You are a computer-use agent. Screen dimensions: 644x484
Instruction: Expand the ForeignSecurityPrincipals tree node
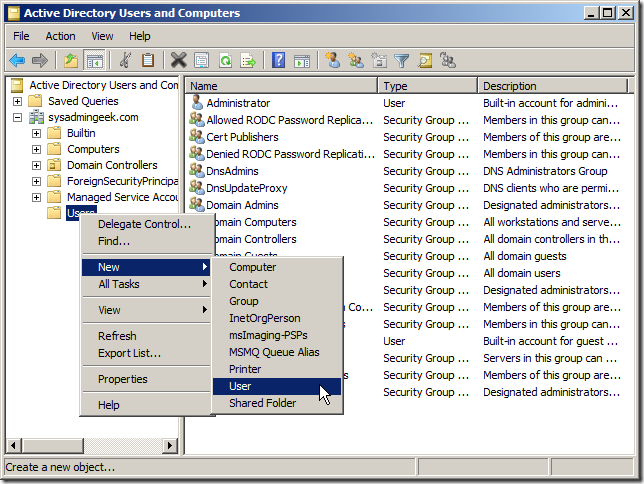point(37,181)
